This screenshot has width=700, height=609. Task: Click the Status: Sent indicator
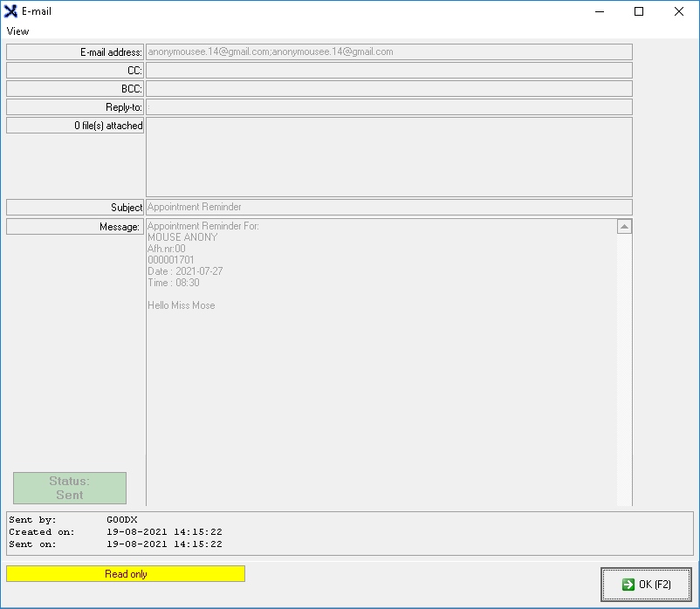[x=70, y=488]
